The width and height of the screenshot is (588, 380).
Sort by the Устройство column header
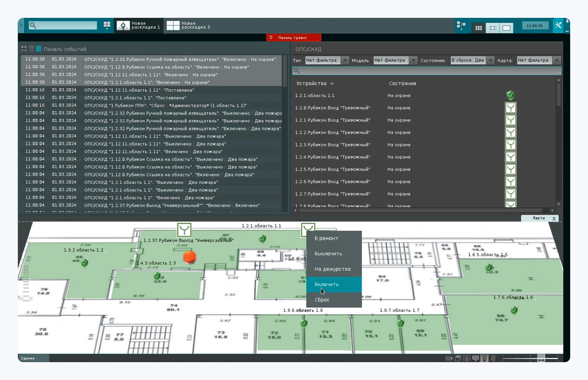click(x=312, y=84)
